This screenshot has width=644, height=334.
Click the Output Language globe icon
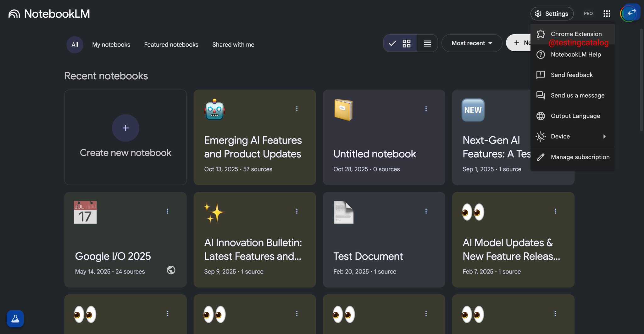click(541, 116)
